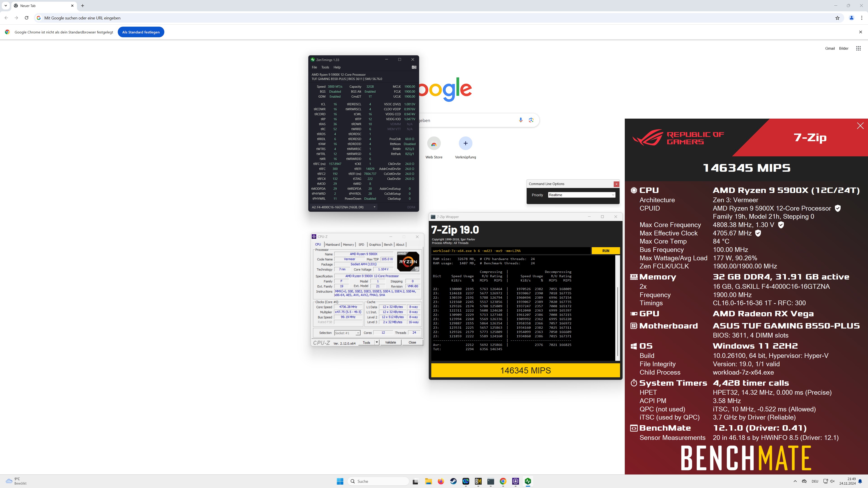The height and width of the screenshot is (488, 868).
Task: Click Als Standard festlegen button
Action: click(x=141, y=32)
